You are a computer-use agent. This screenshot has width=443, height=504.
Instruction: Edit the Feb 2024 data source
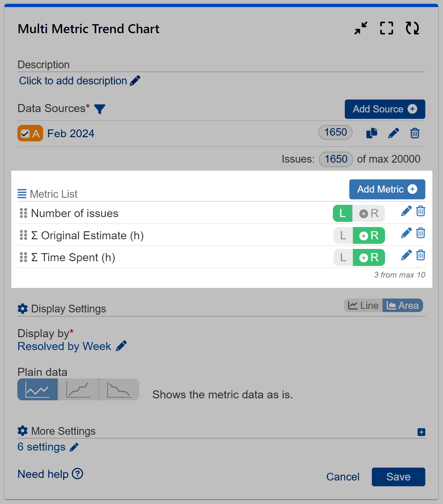393,133
